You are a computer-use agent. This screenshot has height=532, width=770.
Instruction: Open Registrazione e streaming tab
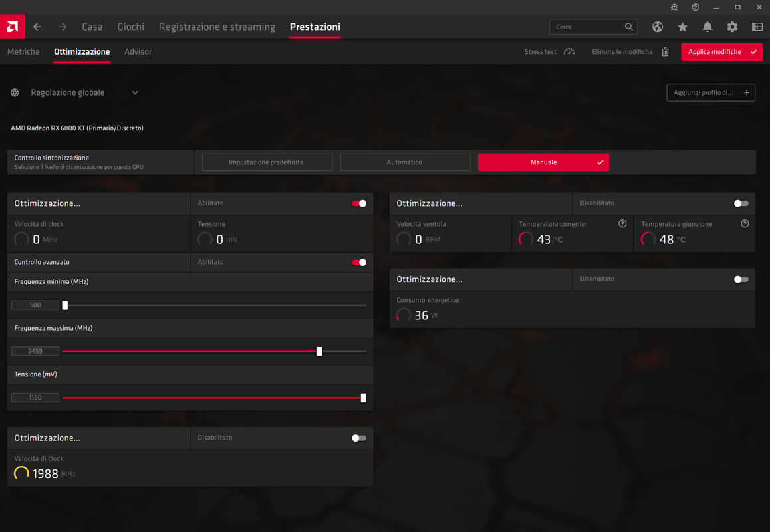pyautogui.click(x=217, y=27)
